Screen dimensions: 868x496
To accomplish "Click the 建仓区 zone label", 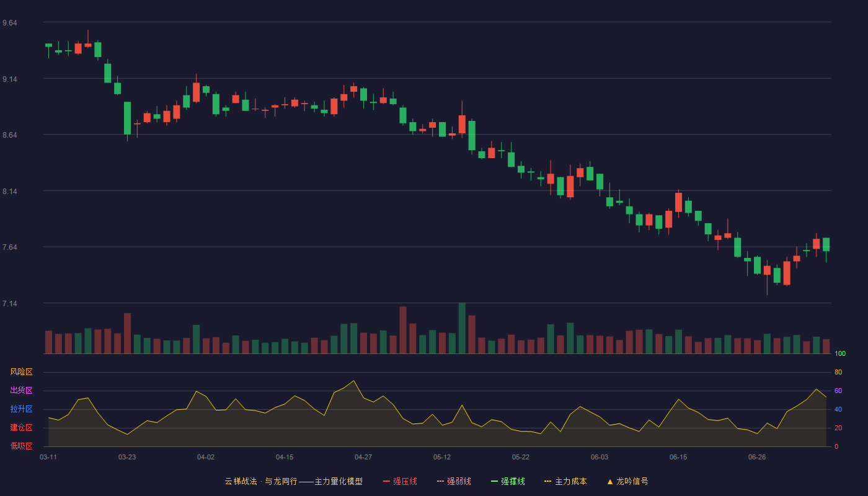I will (x=21, y=428).
